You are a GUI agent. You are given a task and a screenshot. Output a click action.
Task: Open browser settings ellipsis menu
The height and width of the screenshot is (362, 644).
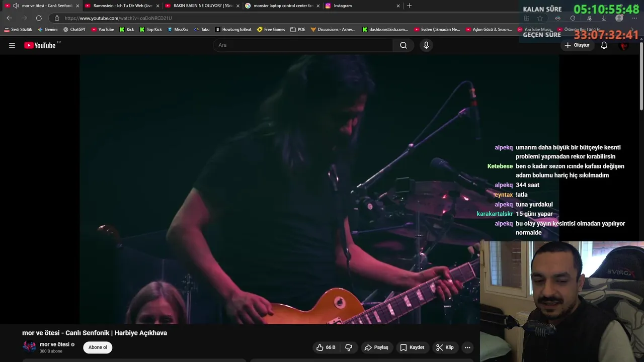[634, 18]
